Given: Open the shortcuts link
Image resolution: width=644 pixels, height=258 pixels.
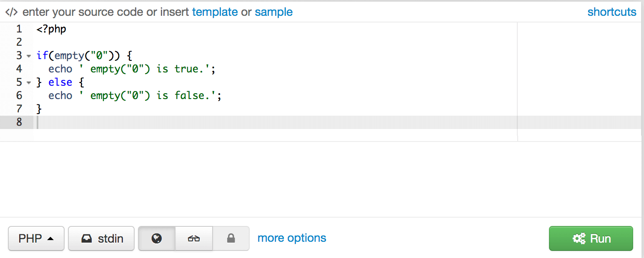Looking at the screenshot, I should pos(611,12).
